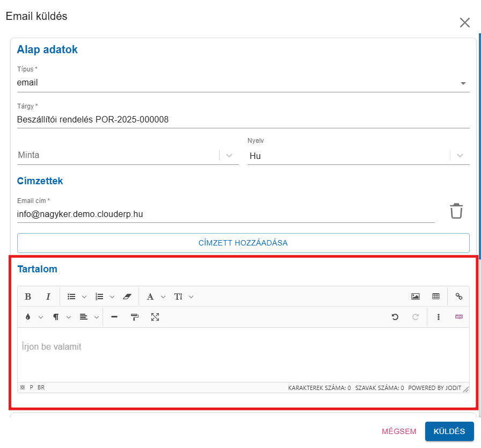Screen dimensions: 481x448
Task: Undo the last edit in the editor
Action: (x=395, y=317)
